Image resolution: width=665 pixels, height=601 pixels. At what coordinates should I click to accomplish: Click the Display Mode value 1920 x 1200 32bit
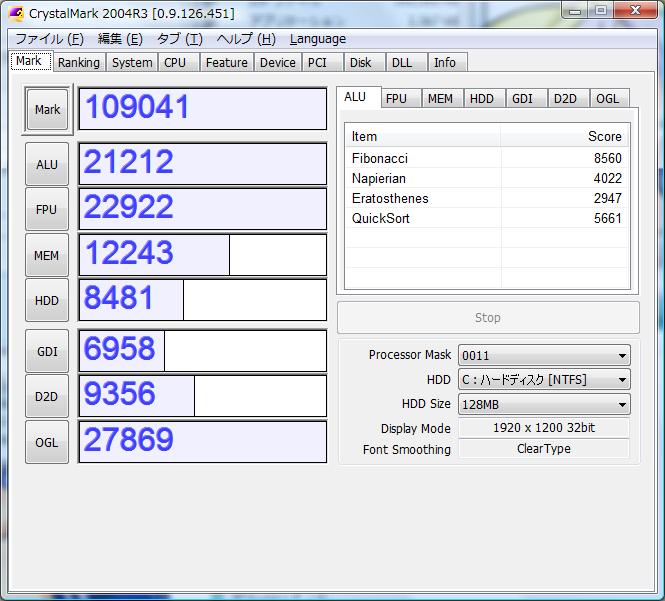[544, 428]
